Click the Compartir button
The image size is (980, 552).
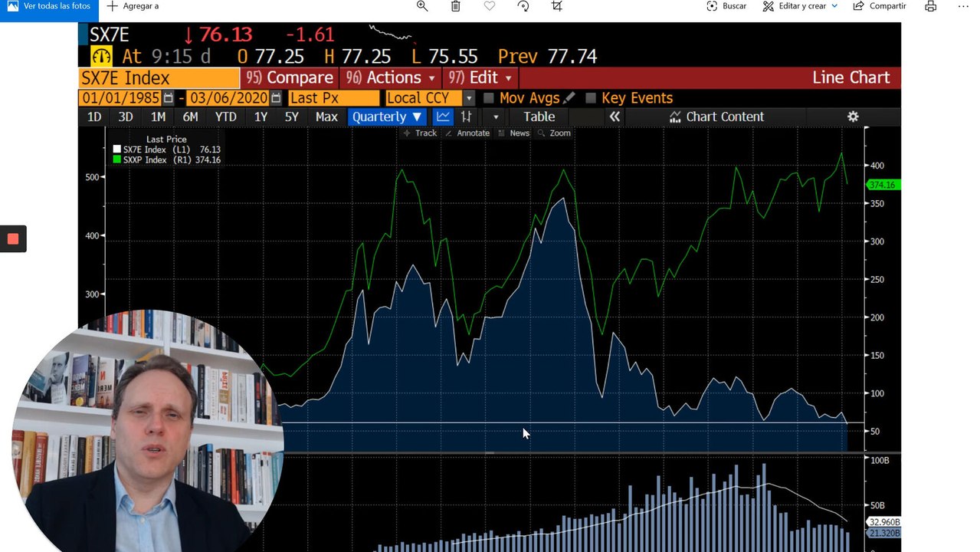pos(880,6)
